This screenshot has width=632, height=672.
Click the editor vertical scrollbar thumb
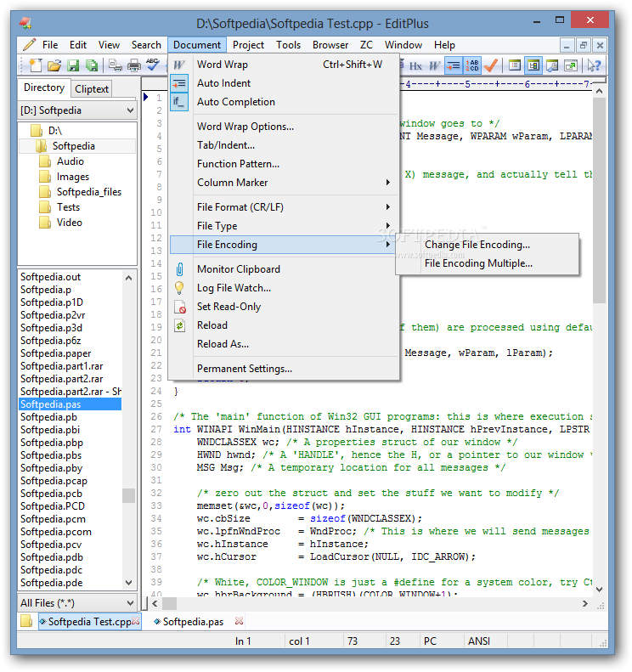pyautogui.click(x=600, y=200)
